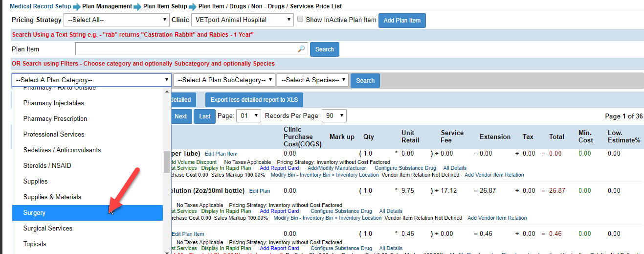644x254 pixels.
Task: Click Display In Rapid Plan for per Tube item
Action: point(226,168)
